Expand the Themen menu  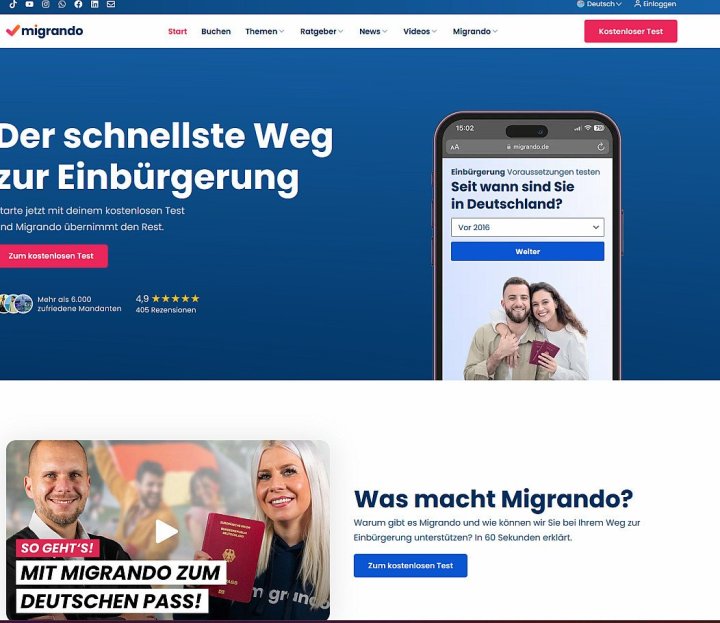(x=264, y=31)
